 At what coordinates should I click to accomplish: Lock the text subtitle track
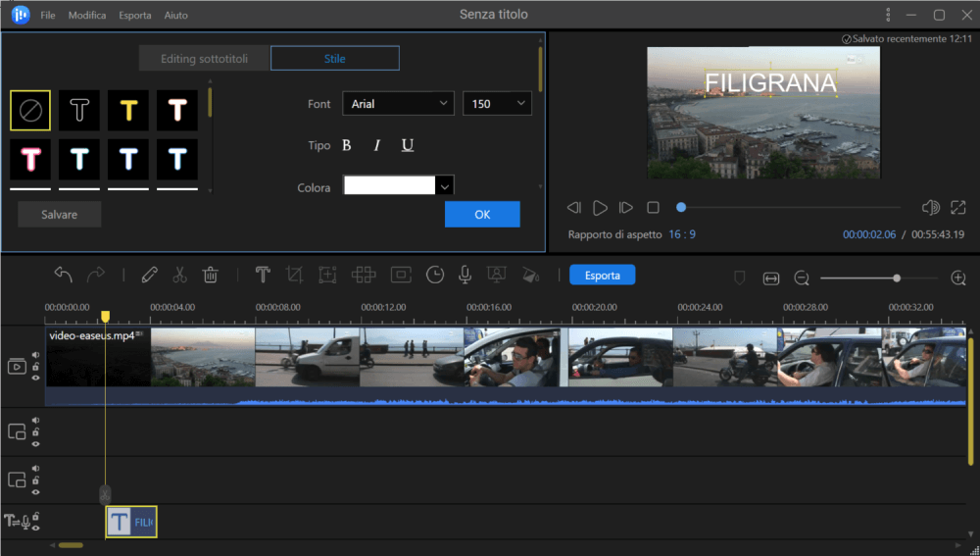tap(36, 516)
